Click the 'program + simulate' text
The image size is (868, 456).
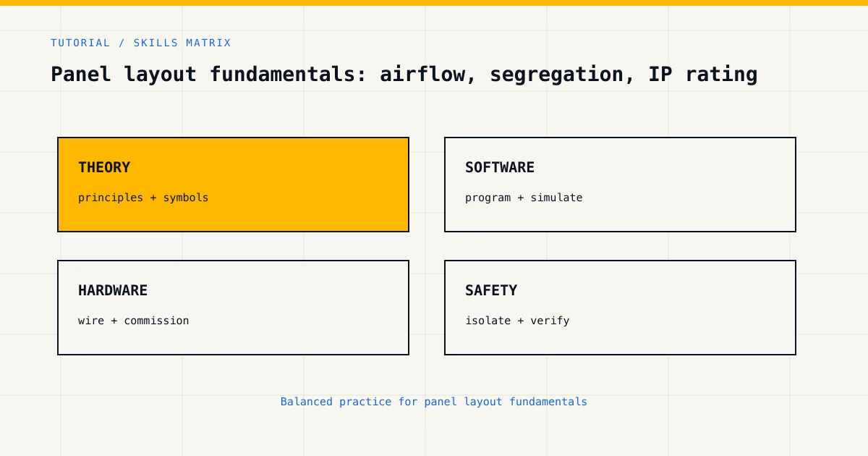524,198
